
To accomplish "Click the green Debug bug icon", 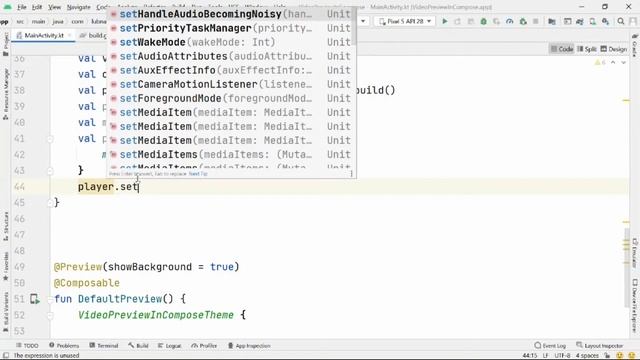I will (x=484, y=21).
